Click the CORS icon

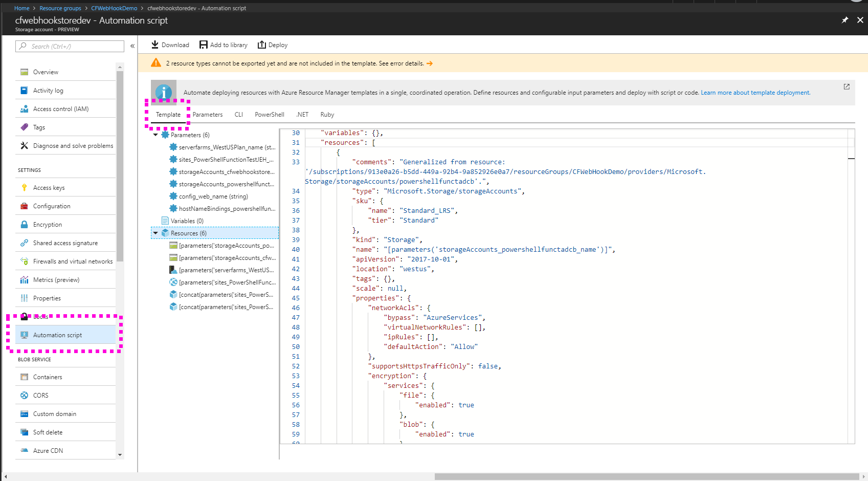click(24, 396)
